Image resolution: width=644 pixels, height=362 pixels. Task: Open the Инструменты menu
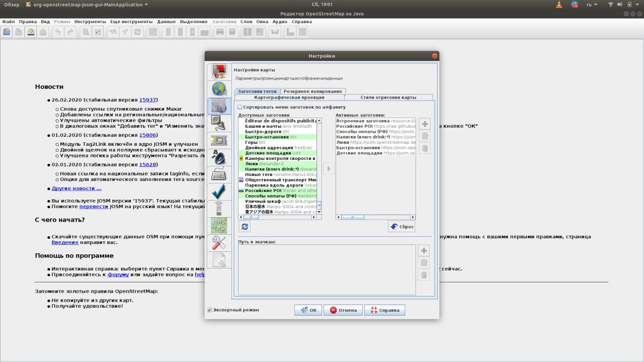(x=90, y=22)
